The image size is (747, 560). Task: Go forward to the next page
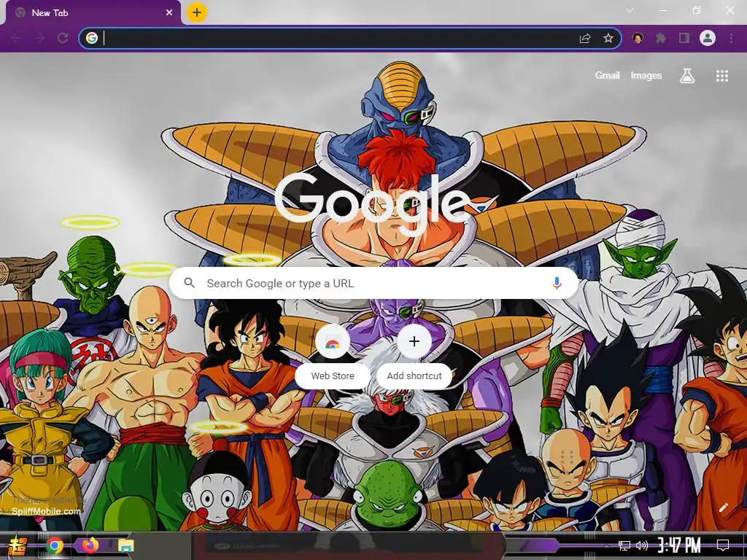coord(39,38)
